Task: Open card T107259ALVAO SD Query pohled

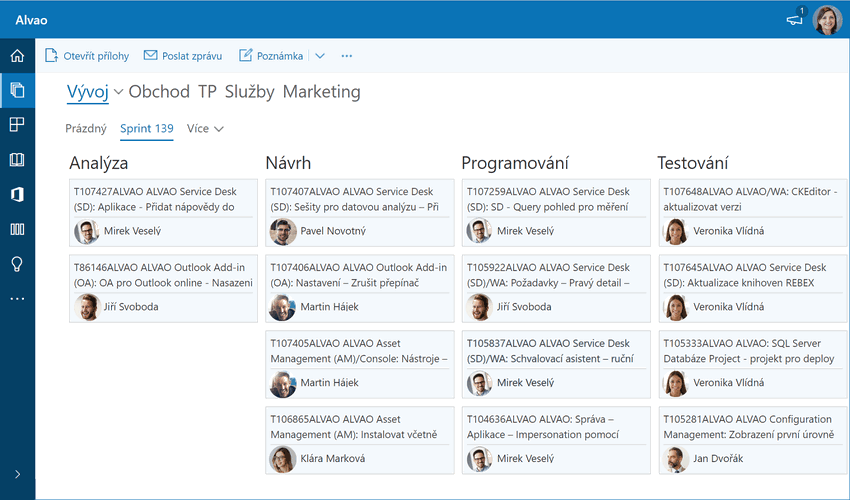Action: tap(556, 213)
